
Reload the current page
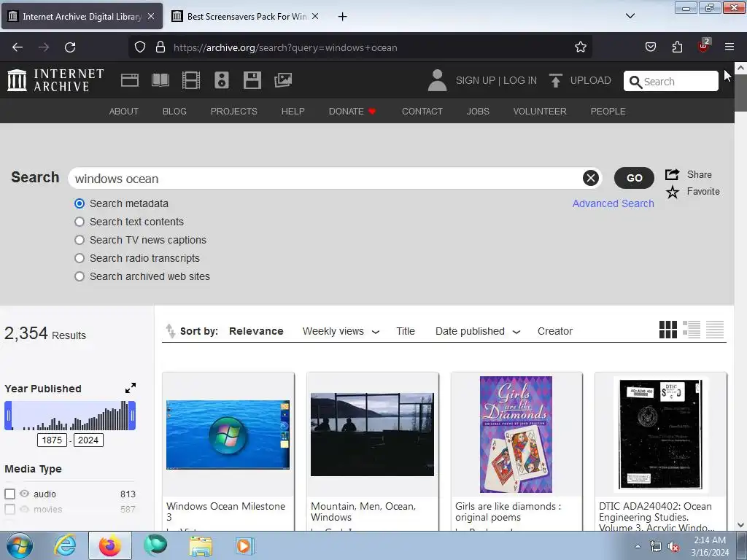pyautogui.click(x=70, y=47)
